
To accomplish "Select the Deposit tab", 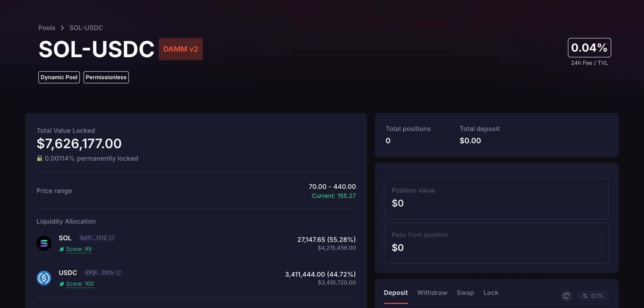I will (x=396, y=293).
